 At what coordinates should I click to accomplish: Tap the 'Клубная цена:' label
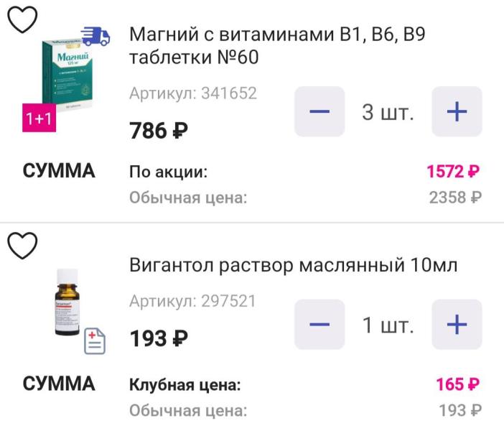click(185, 385)
